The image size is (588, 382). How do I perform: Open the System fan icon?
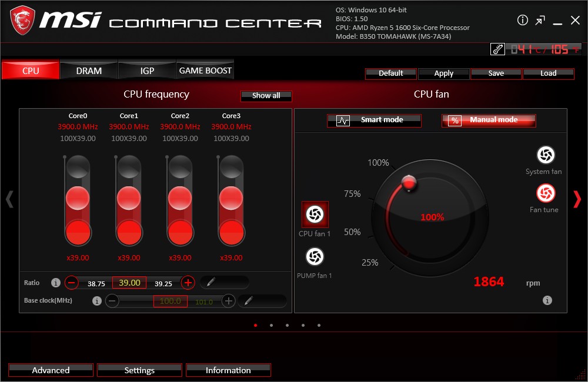[x=545, y=155]
